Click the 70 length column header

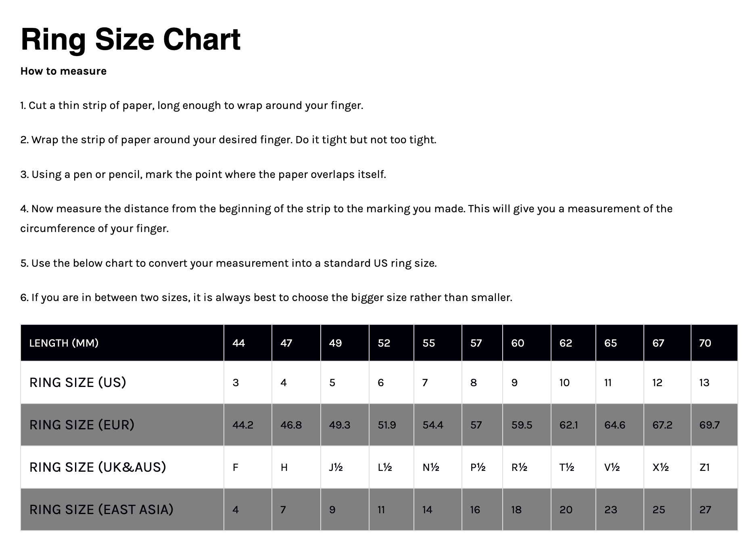tap(714, 343)
